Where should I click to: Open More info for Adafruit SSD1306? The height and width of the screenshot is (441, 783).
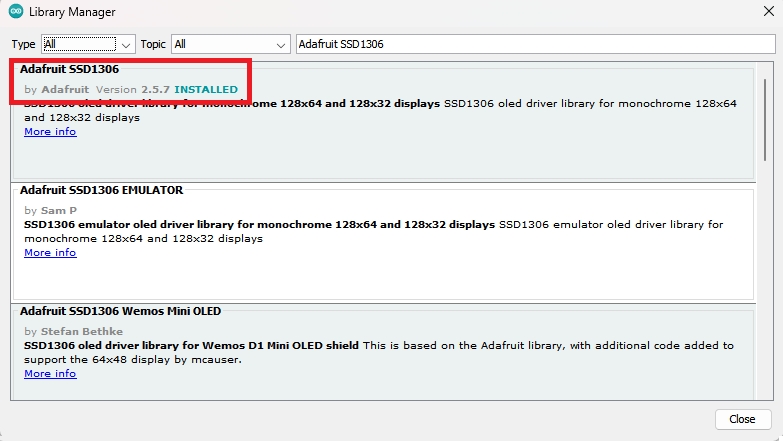tap(50, 132)
